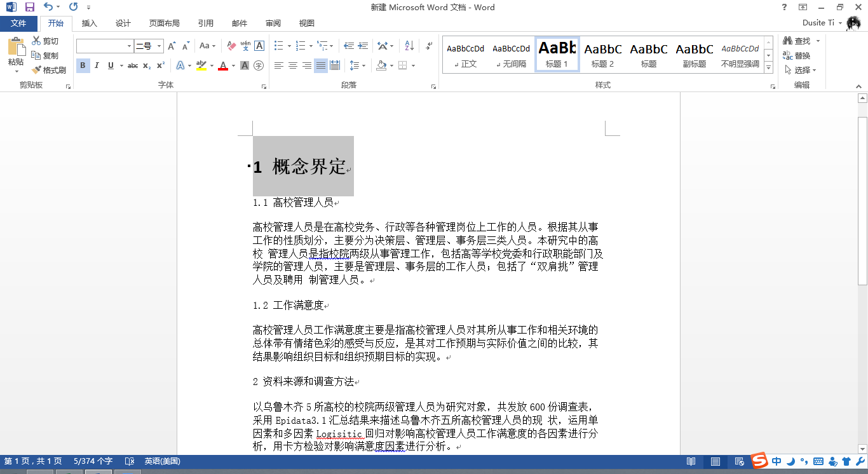Screen dimensions: 868x474
Task: Open the Font dialog launcher
Action: (x=264, y=86)
